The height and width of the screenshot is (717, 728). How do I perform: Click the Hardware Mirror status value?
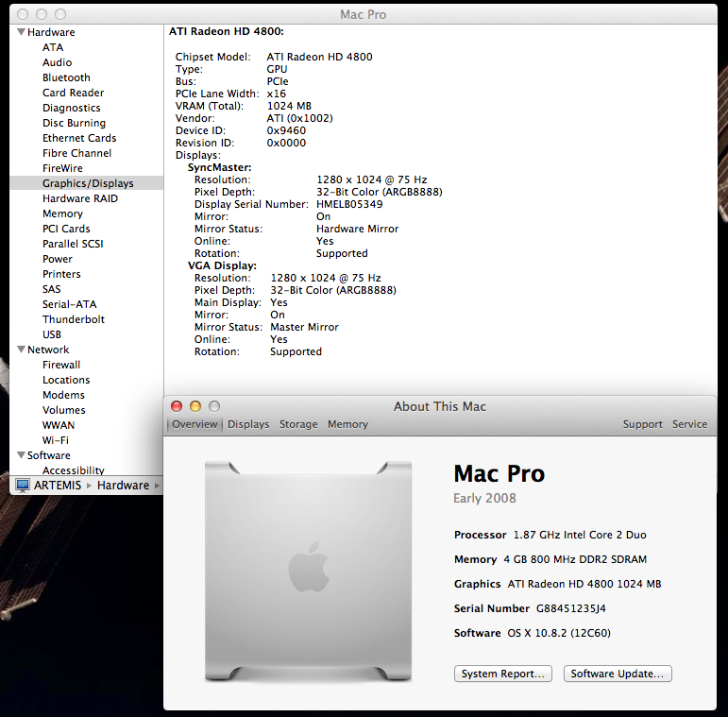click(x=358, y=229)
